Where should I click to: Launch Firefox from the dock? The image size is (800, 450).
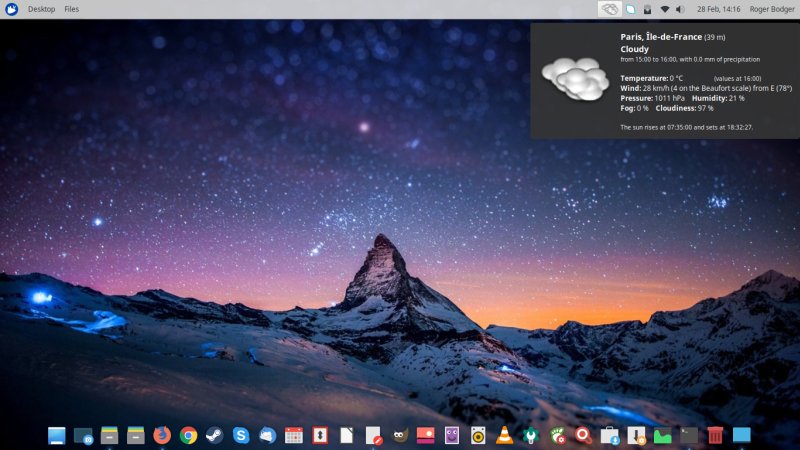pos(162,435)
